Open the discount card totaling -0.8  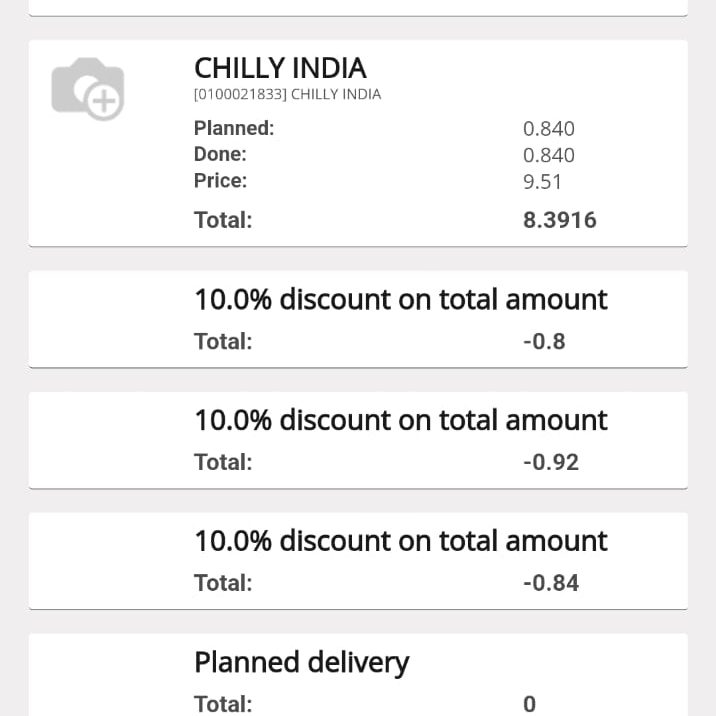pos(400,299)
